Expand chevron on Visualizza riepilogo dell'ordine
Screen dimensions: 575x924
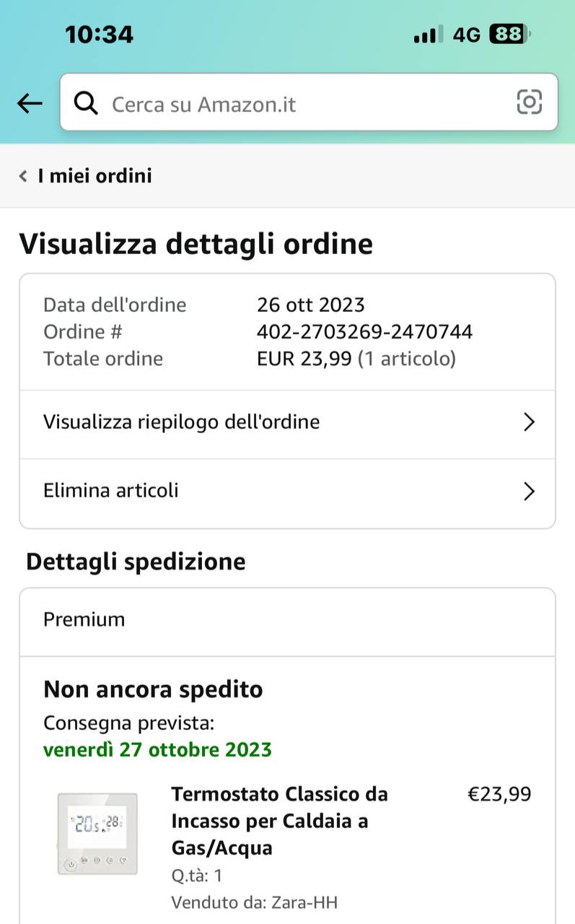(x=529, y=422)
